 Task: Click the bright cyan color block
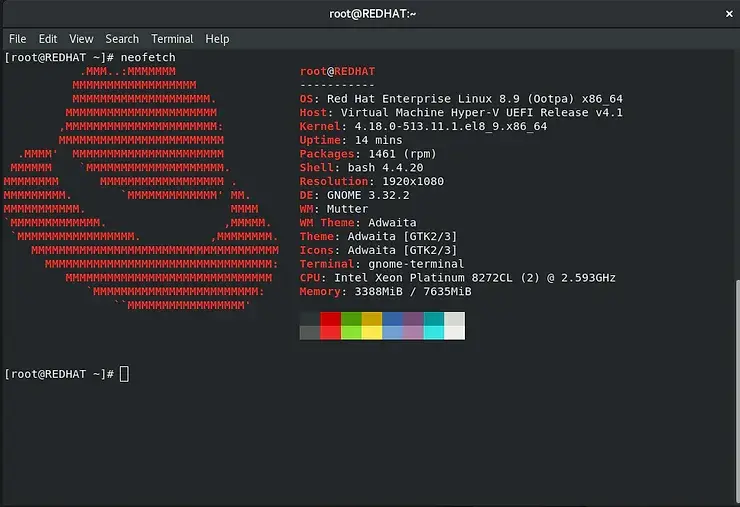pos(434,333)
